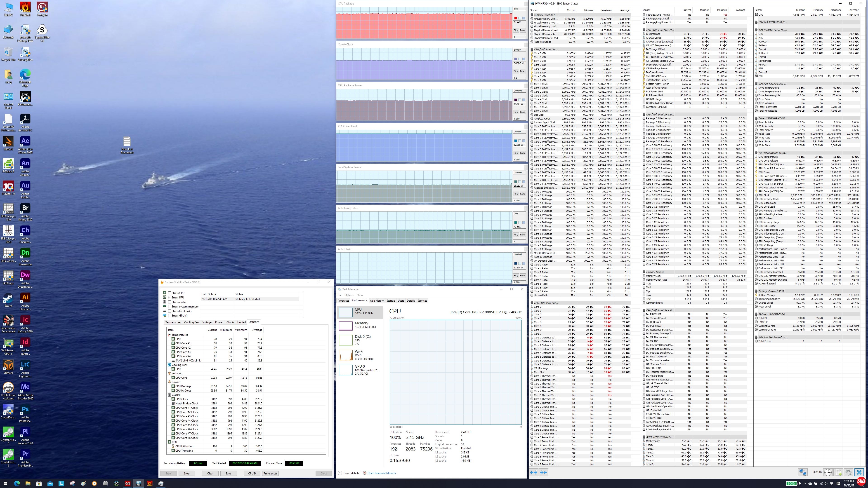Click color swatch in GPU Temperature graph

515,222
